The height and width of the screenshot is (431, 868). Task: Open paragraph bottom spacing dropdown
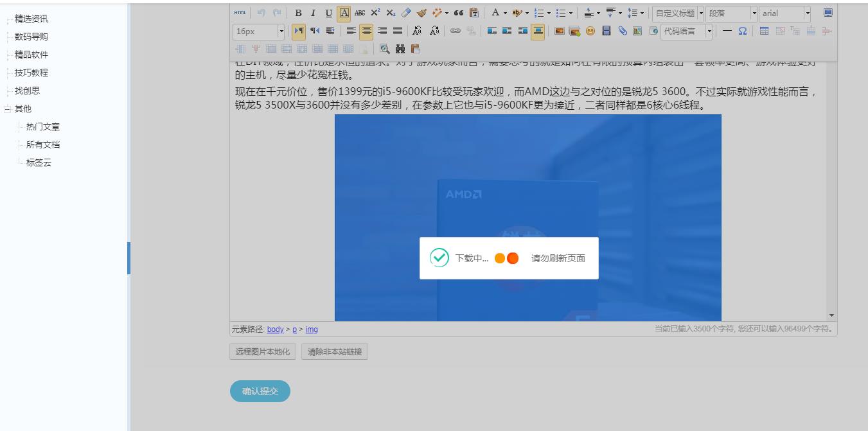(620, 13)
